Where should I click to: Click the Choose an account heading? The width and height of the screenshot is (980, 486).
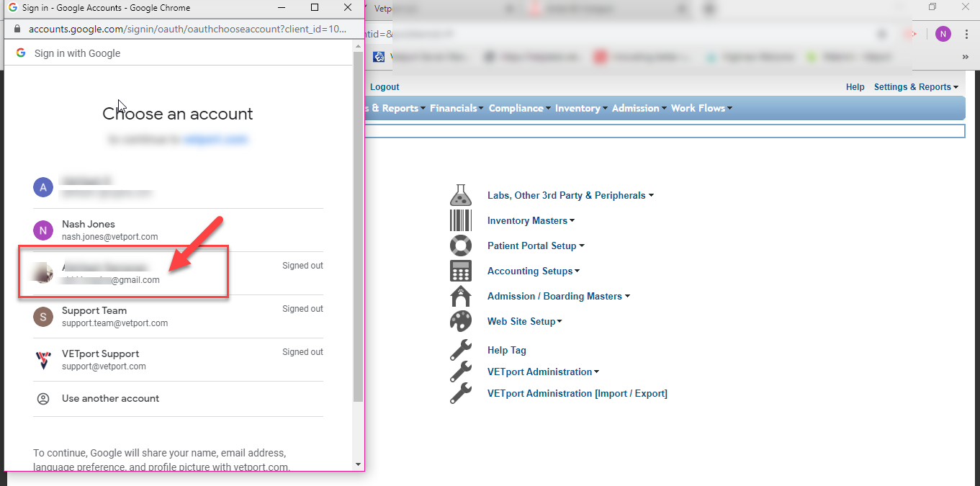178,114
